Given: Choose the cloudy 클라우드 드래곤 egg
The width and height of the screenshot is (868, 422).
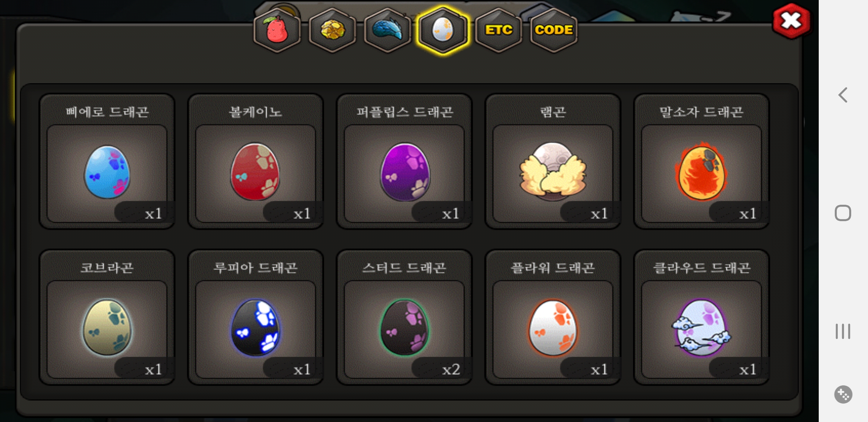Looking at the screenshot, I should (701, 317).
